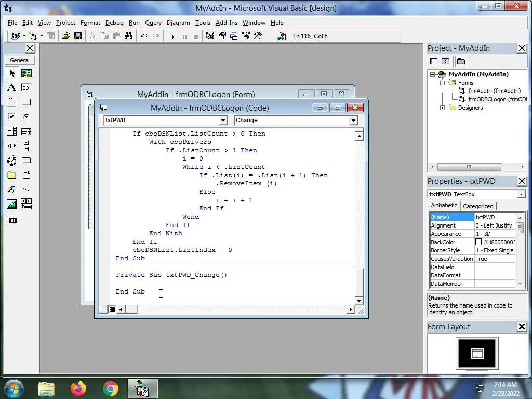Collapse the Forms folder in project tree
The height and width of the screenshot is (399, 532).
pyautogui.click(x=443, y=83)
